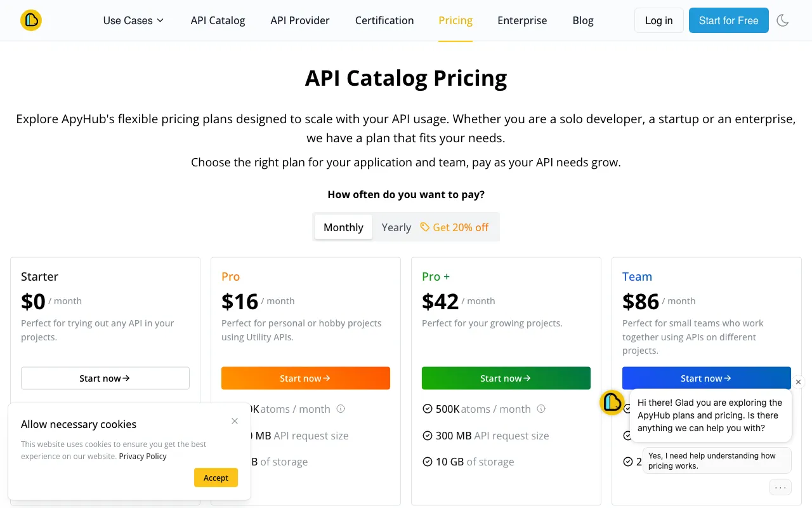Click the 'Team' plan title
Screen dimensions: 812x508
click(x=637, y=276)
